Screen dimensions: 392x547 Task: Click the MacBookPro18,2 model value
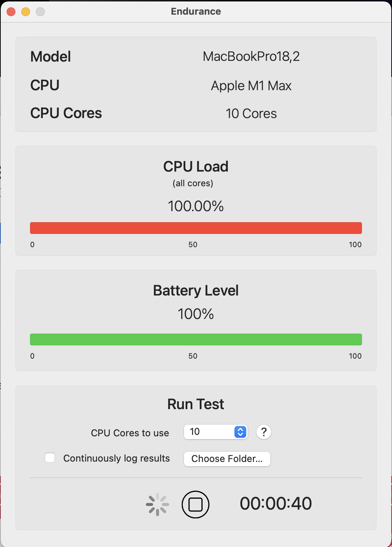pos(251,56)
